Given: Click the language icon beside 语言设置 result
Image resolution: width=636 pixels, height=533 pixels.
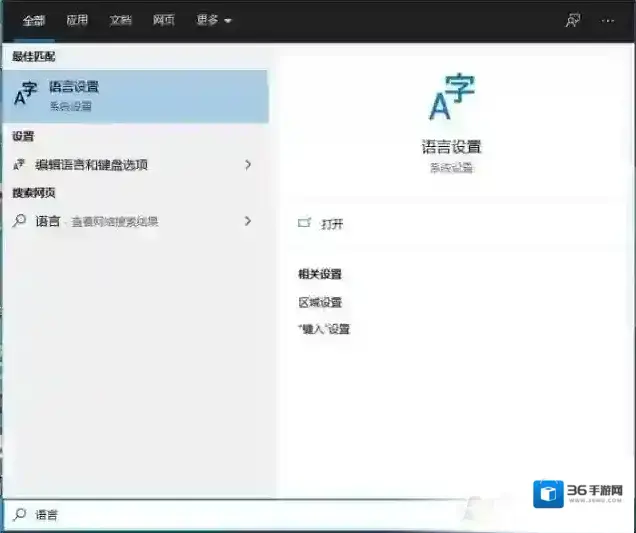Looking at the screenshot, I should tap(25, 93).
